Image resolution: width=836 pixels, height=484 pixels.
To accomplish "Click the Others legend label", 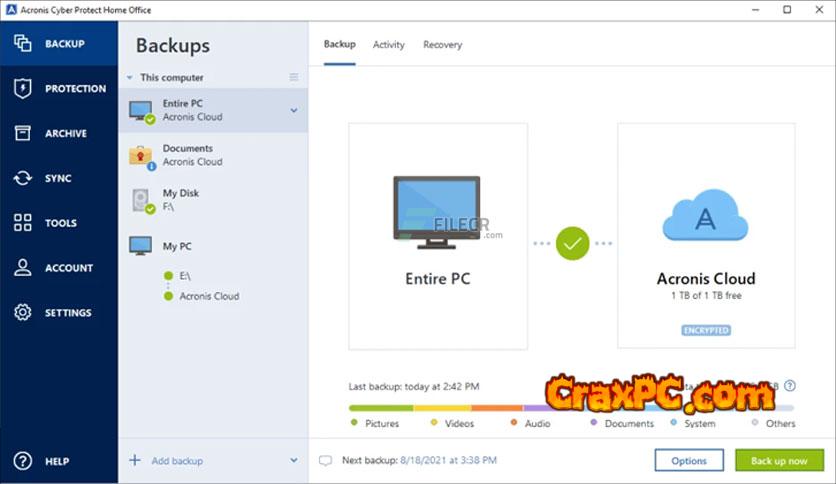I will point(781,423).
